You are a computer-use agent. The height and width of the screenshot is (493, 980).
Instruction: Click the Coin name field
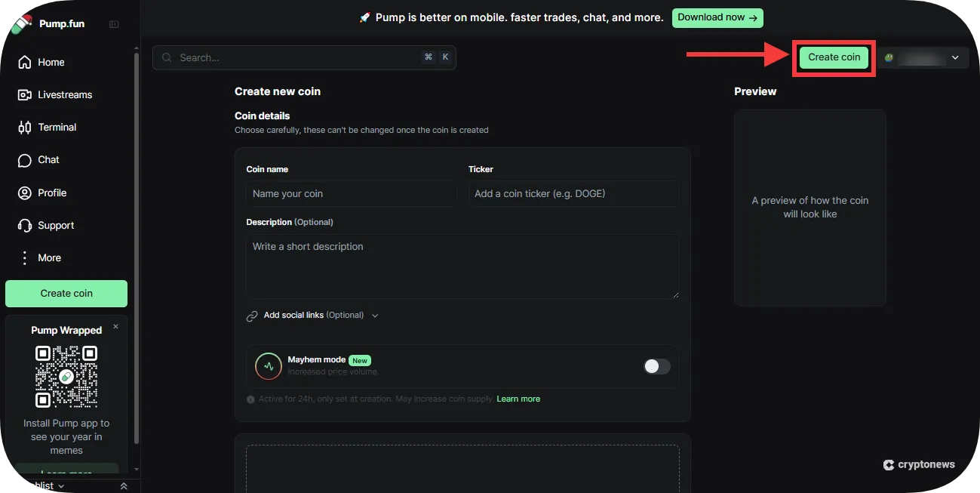coord(352,193)
